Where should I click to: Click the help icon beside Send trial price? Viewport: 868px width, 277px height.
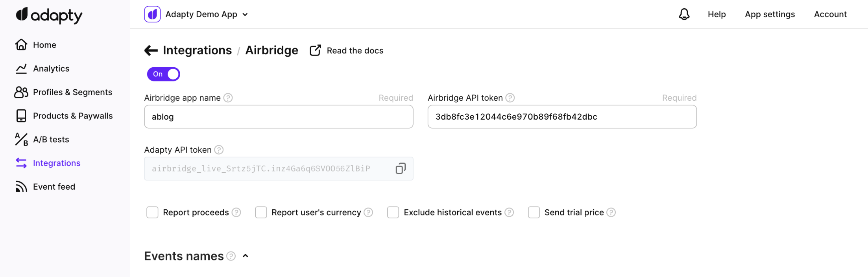pyautogui.click(x=611, y=212)
